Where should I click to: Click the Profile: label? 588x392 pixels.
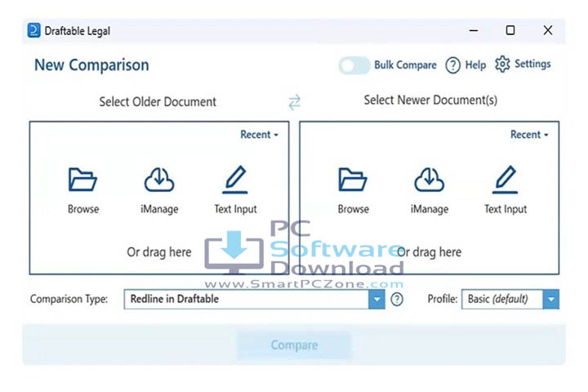(443, 299)
